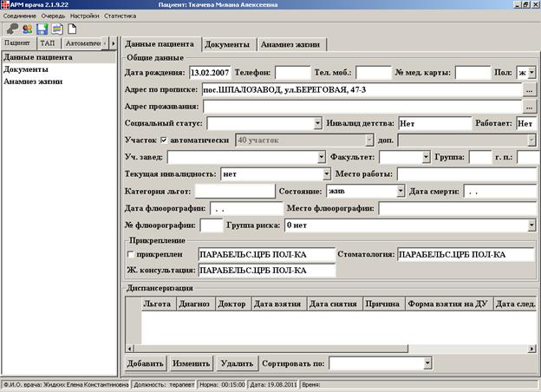Open the ellipsis button for Адрес проживания
Image resolution: width=541 pixels, height=392 pixels.
point(529,107)
